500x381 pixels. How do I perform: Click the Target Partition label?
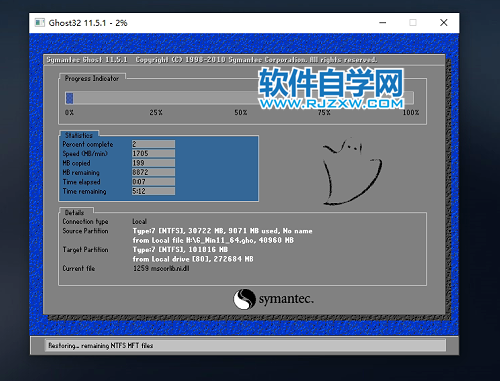[x=85, y=249]
